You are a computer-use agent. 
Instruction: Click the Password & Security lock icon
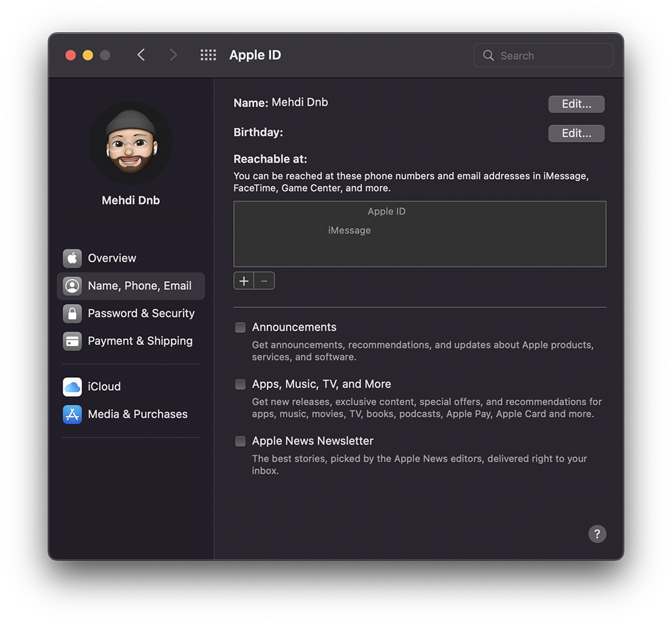click(72, 313)
